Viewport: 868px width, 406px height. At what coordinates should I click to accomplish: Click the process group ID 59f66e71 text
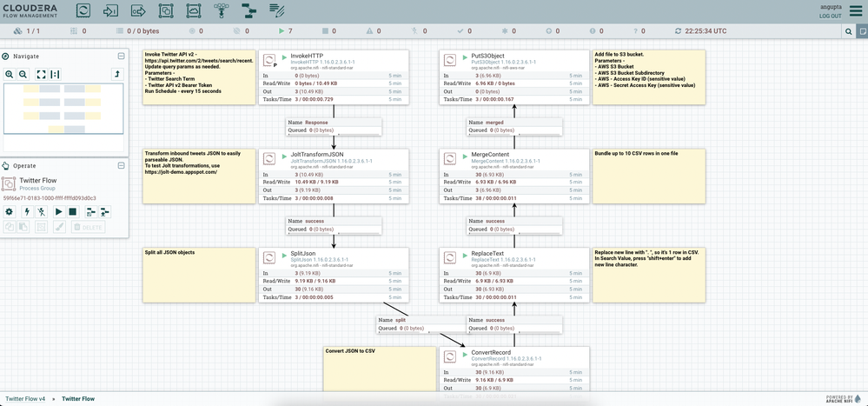[50, 197]
